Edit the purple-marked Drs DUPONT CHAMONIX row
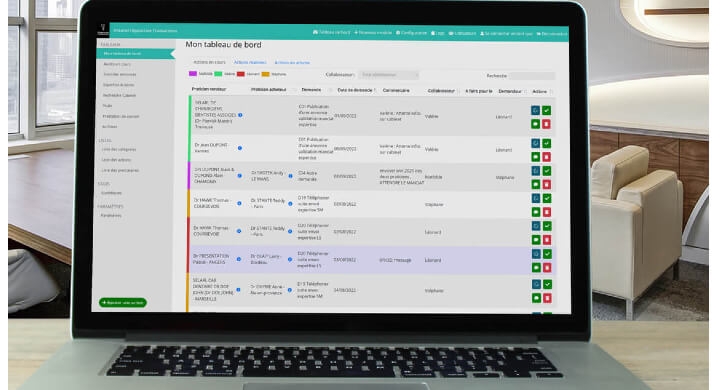 pyautogui.click(x=535, y=171)
